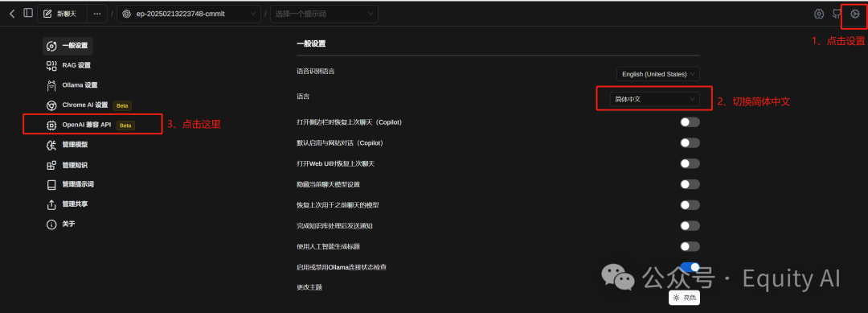This screenshot has width=868, height=313.
Task: Click the 语音识别语言 label
Action: coord(316,72)
